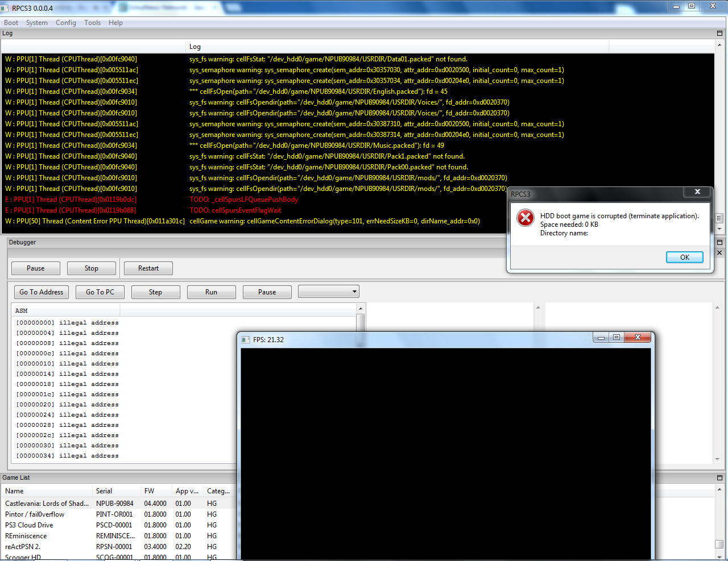Click the RPCS3 app icon in title bar
Screen dimensions: 728x561
click(5, 9)
